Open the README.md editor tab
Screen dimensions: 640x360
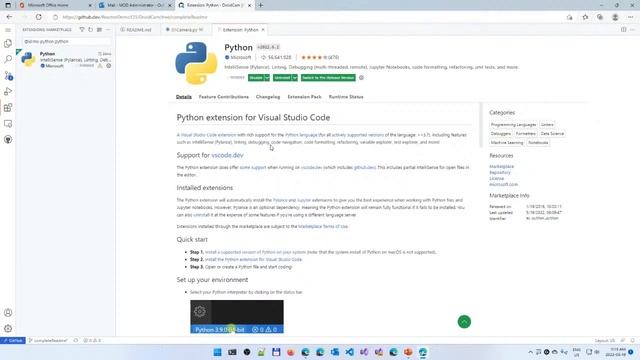point(136,30)
